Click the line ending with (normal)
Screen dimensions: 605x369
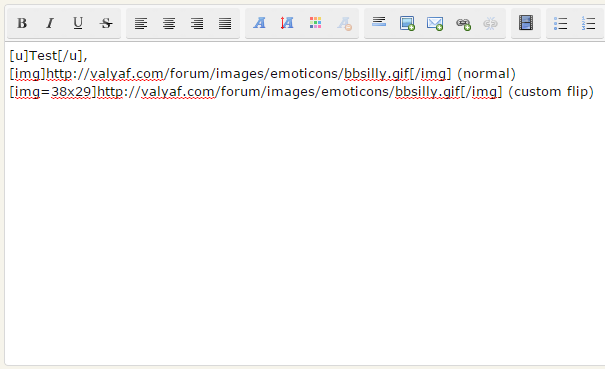click(x=262, y=74)
